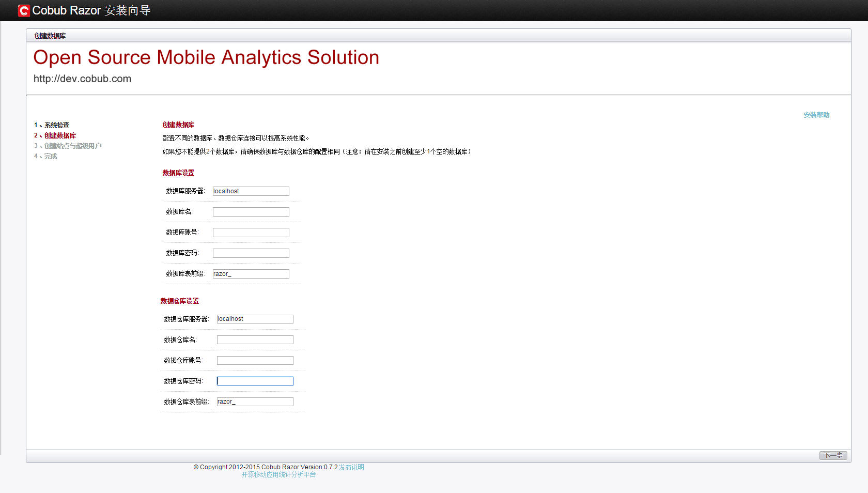Select the 数据库密码 input field
Viewport: 868px width, 493px height.
(251, 253)
